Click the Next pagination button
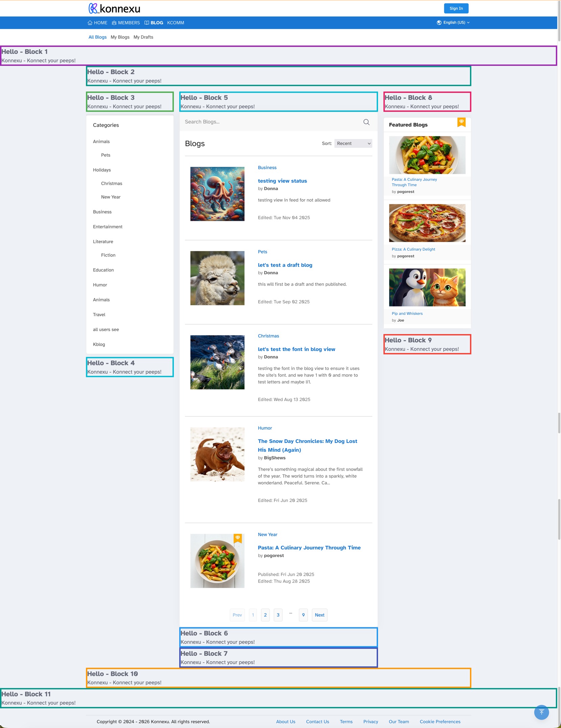Screen dimensions: 561x728 point(319,615)
